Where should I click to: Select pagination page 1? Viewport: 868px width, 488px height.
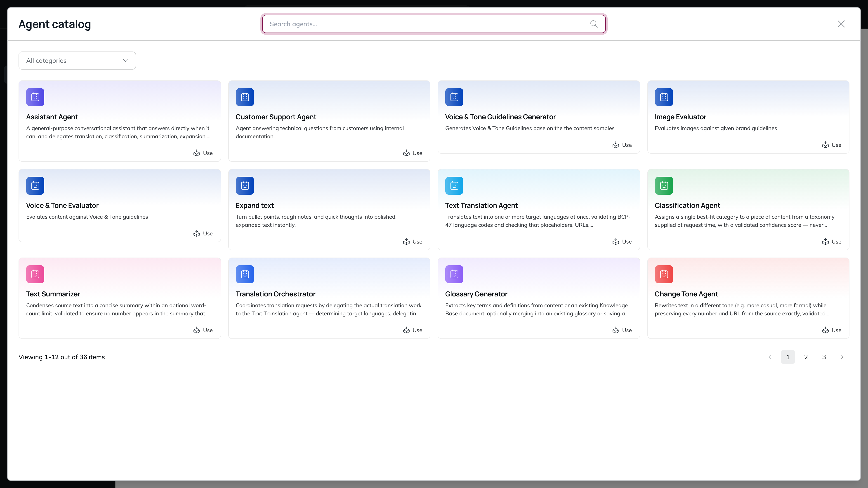pyautogui.click(x=788, y=357)
